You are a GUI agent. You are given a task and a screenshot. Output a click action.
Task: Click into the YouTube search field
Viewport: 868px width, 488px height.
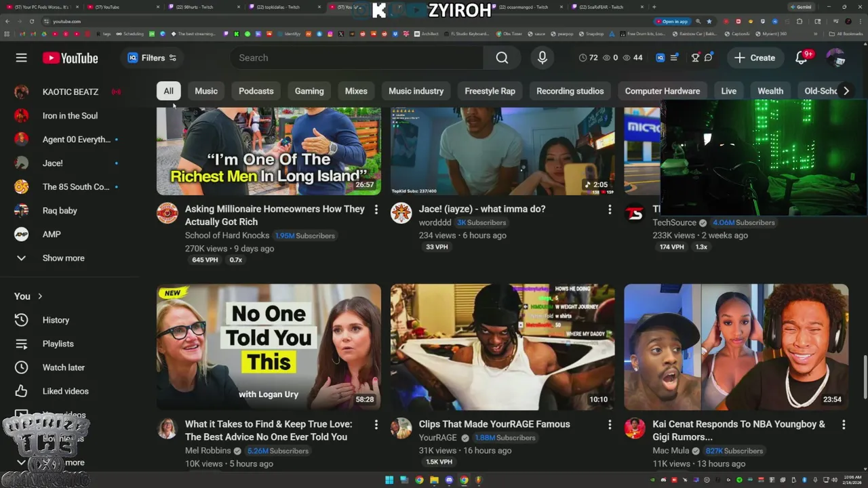coord(357,58)
